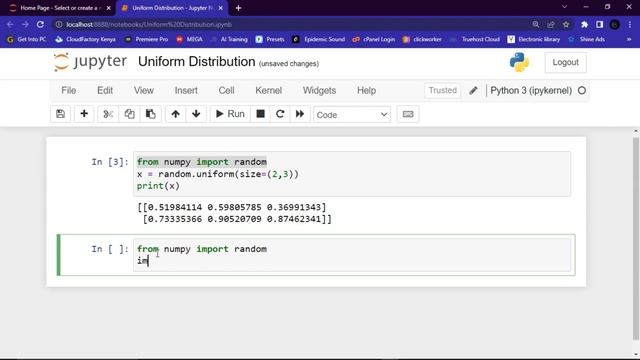Move selected cell down arrow
Image resolution: width=640 pixels, height=360 pixels.
coord(196,114)
